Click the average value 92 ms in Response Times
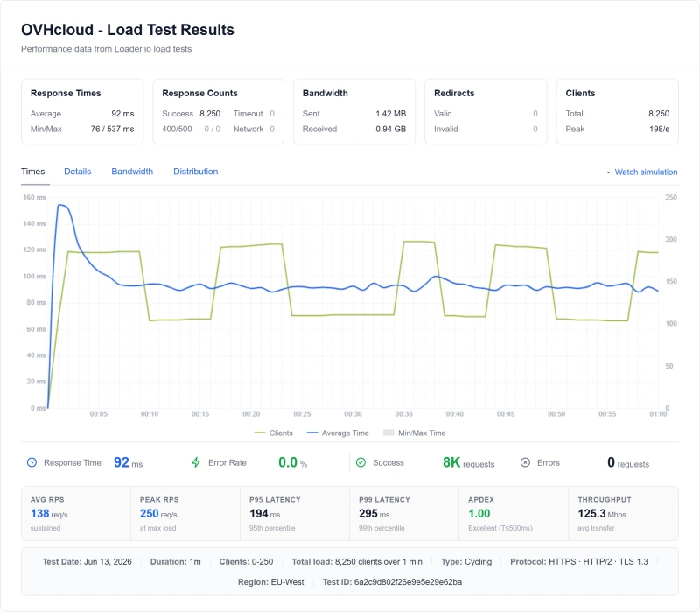Screen dimensions: 700x612 (x=122, y=114)
